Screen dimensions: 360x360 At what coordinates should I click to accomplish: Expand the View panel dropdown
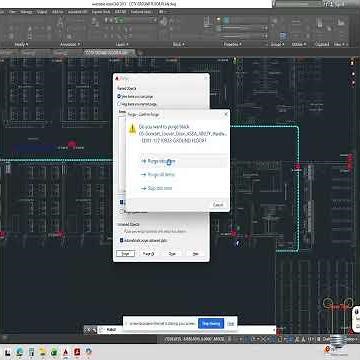point(339,44)
